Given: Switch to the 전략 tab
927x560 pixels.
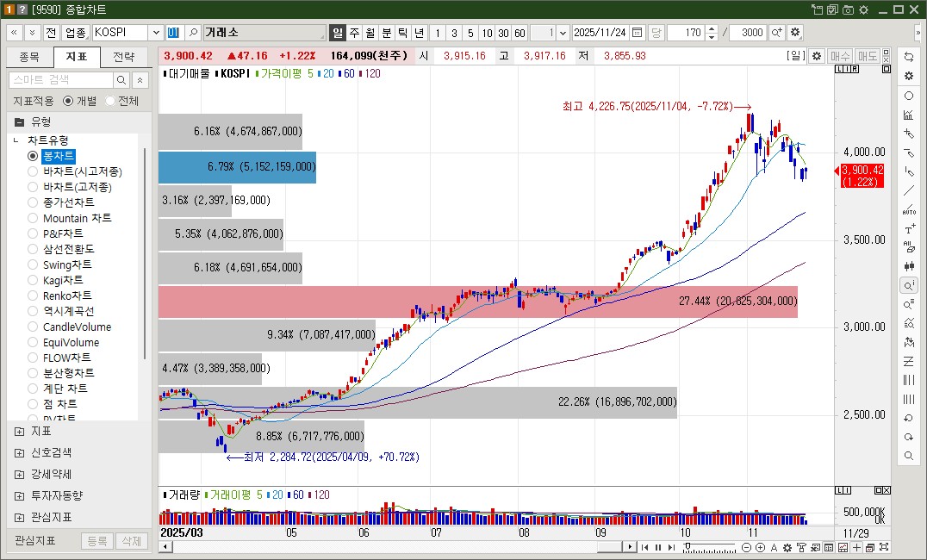Looking at the screenshot, I should 123,57.
